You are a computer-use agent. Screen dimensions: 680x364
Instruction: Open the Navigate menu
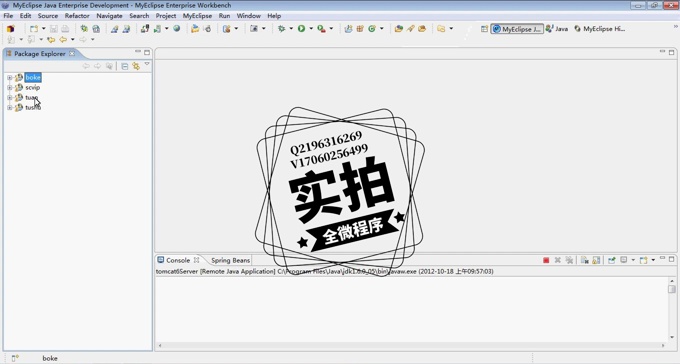(x=109, y=16)
